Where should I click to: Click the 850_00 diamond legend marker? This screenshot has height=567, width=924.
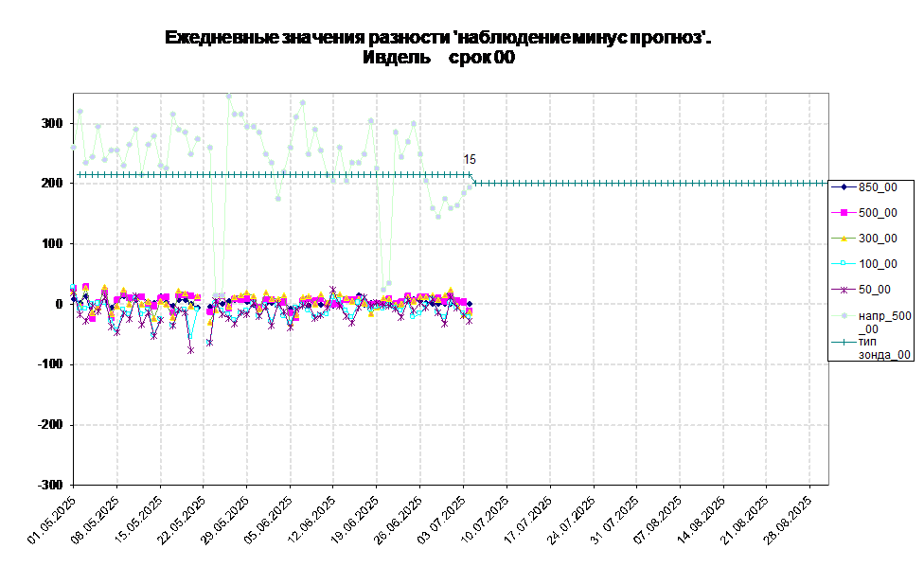click(x=844, y=187)
